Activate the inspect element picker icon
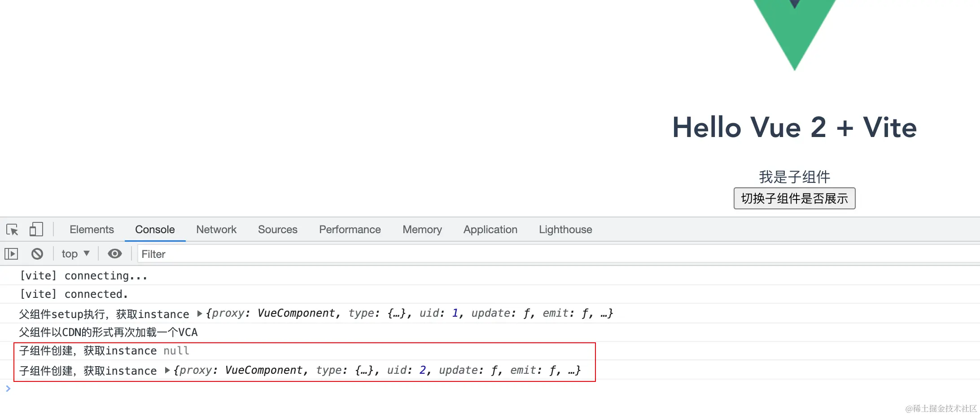The image size is (980, 416). click(12, 230)
